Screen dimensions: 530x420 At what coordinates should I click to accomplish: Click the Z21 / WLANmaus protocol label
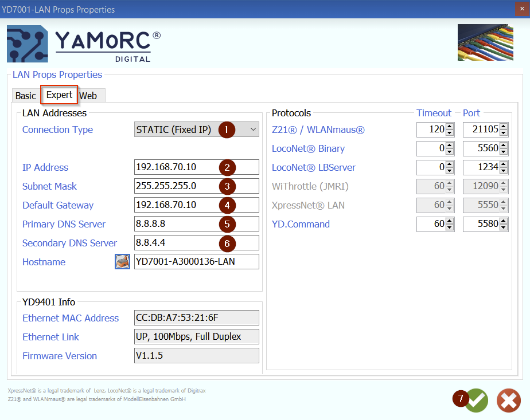point(318,129)
